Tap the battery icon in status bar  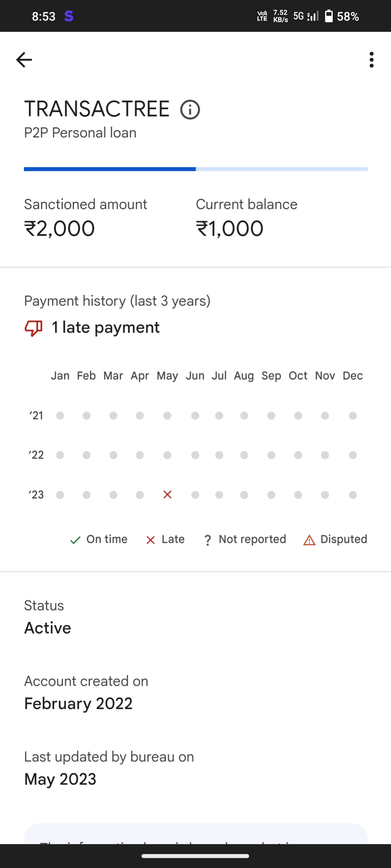click(x=329, y=16)
